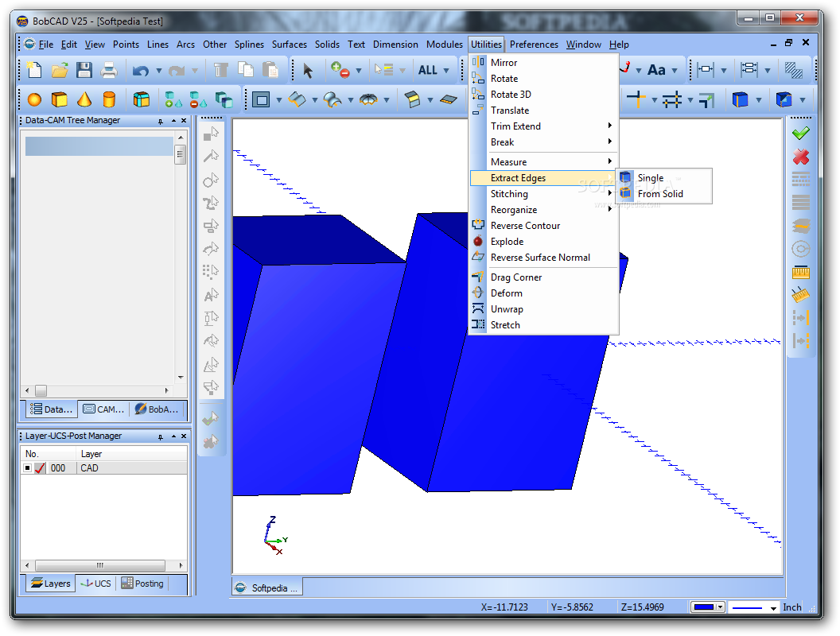
Task: Click the Explode bomb icon
Action: (478, 241)
